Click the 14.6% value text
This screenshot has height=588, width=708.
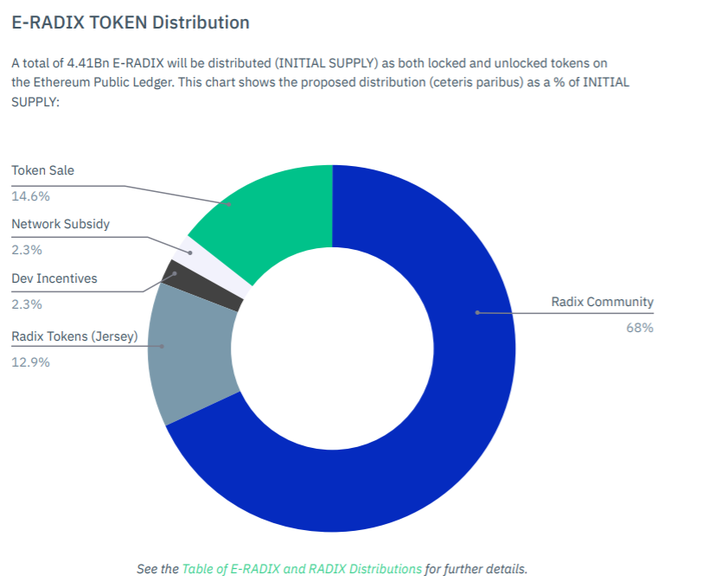(x=31, y=196)
